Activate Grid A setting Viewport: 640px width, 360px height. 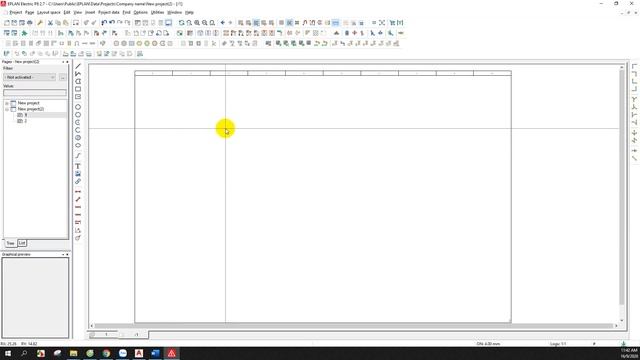pos(241,23)
